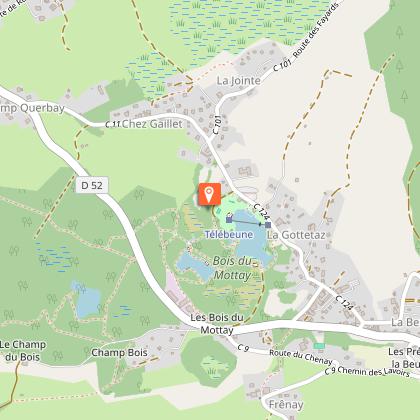Select the La Gottetaz place label
Viewport: 420px width, 420px height.
296,235
